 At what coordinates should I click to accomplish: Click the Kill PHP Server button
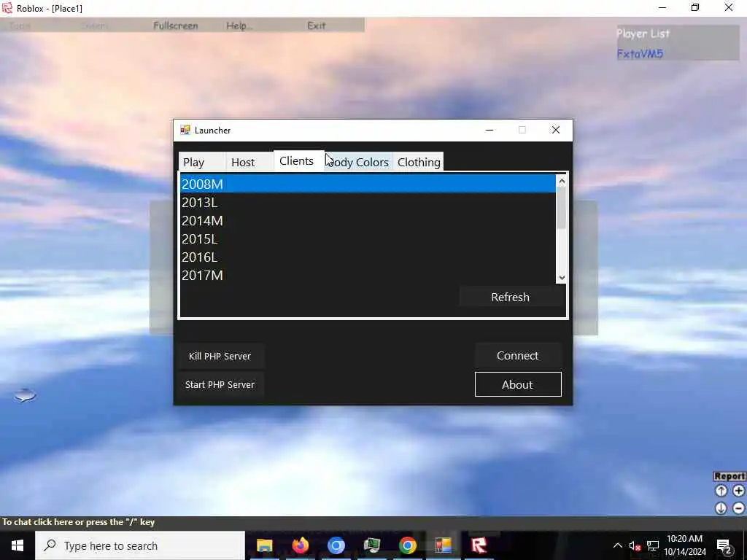(220, 356)
